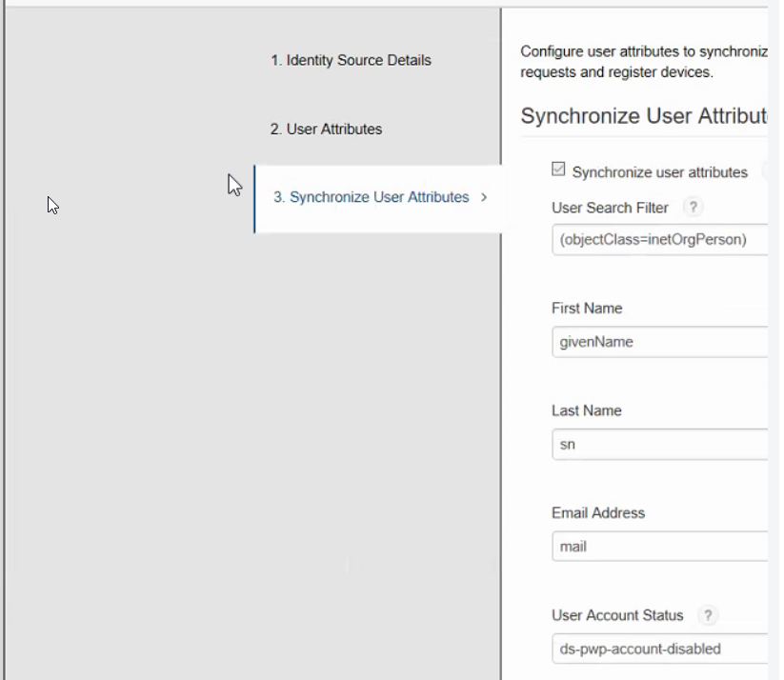Click the 'Email Address' field label
The image size is (784, 680).
click(x=598, y=512)
